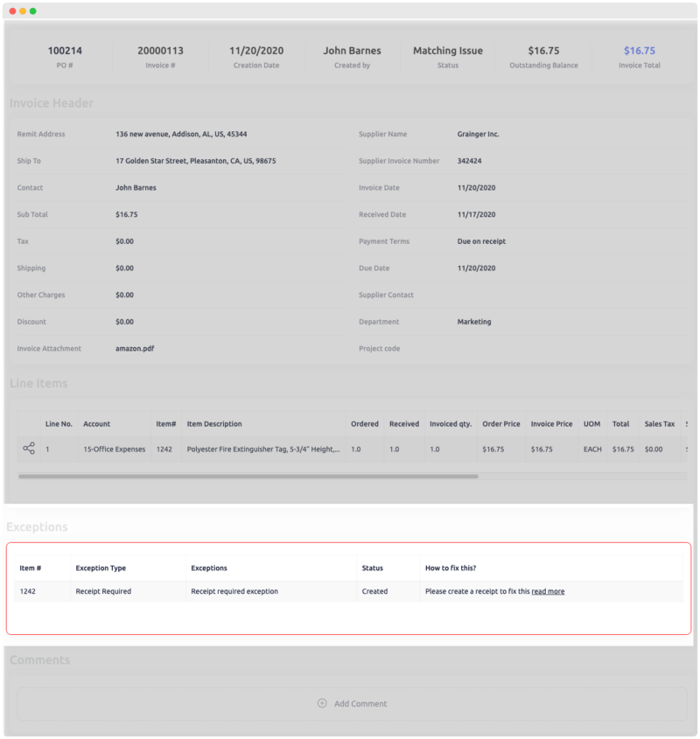Click the share icon beside line item 1

(27, 448)
